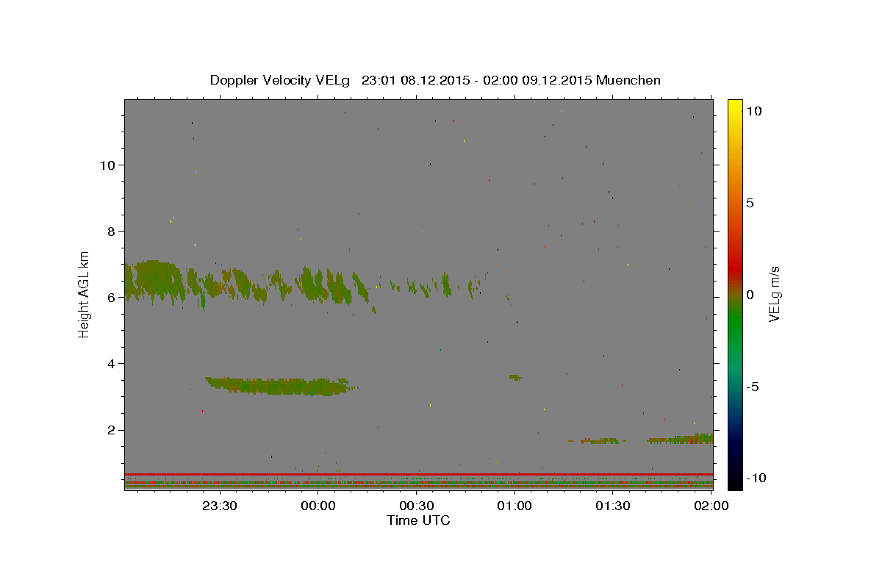
Task: Click the height axis label '2'
Action: 112,430
